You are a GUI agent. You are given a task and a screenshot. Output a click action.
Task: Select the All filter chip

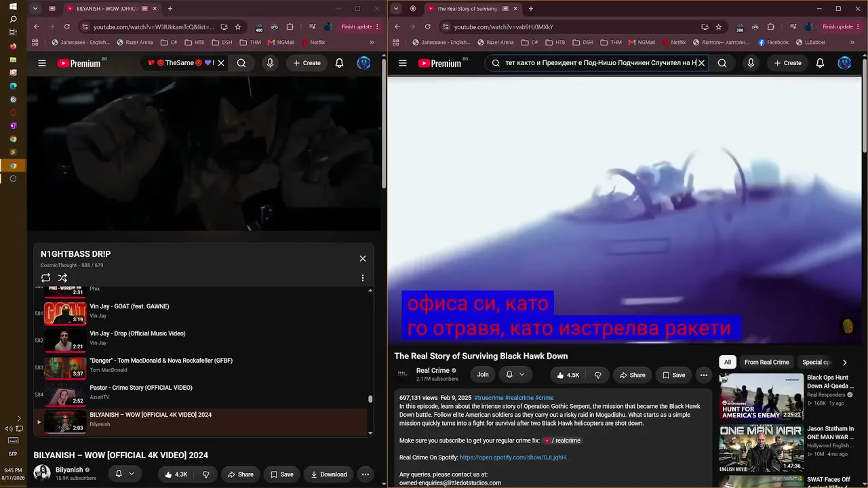[728, 362]
